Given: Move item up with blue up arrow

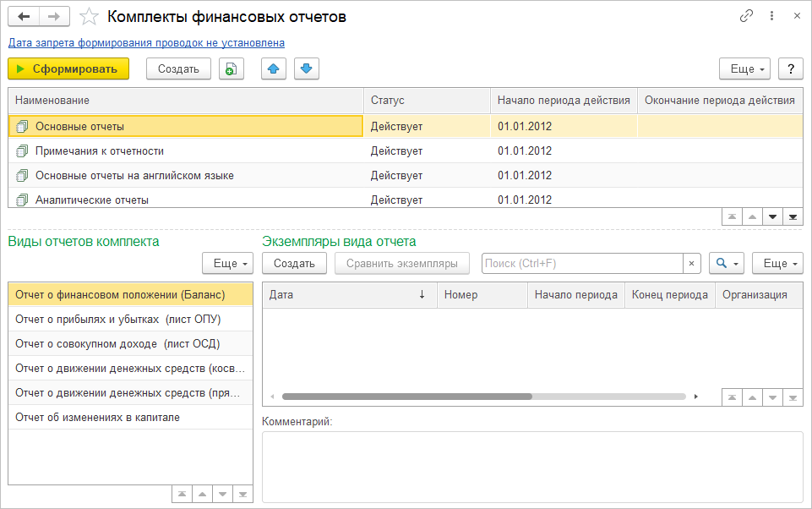Looking at the screenshot, I should coord(272,69).
